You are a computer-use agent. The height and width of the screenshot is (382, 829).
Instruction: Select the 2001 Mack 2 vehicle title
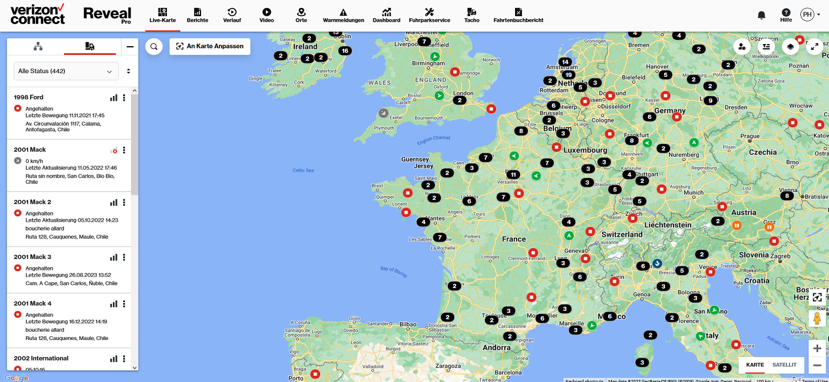pos(32,202)
